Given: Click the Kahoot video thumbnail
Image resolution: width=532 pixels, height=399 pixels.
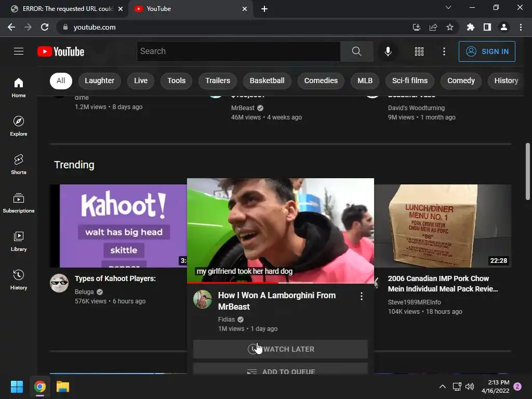Looking at the screenshot, I should tap(118, 226).
